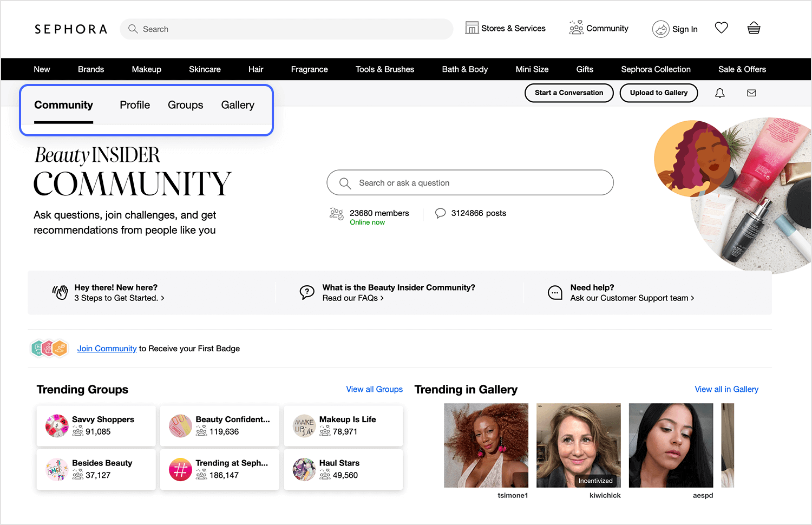Focus the top Search field

point(286,29)
